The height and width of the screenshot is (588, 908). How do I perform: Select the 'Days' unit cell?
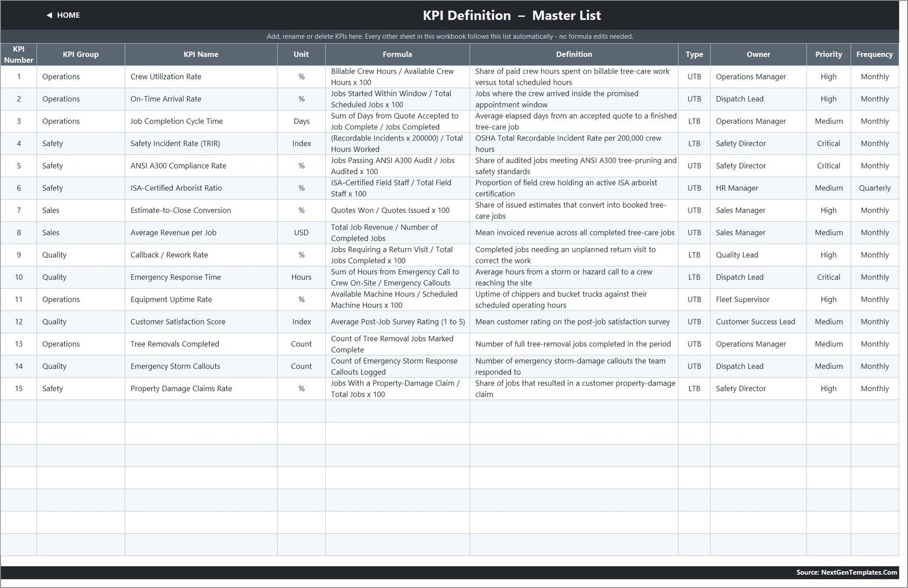coord(301,121)
